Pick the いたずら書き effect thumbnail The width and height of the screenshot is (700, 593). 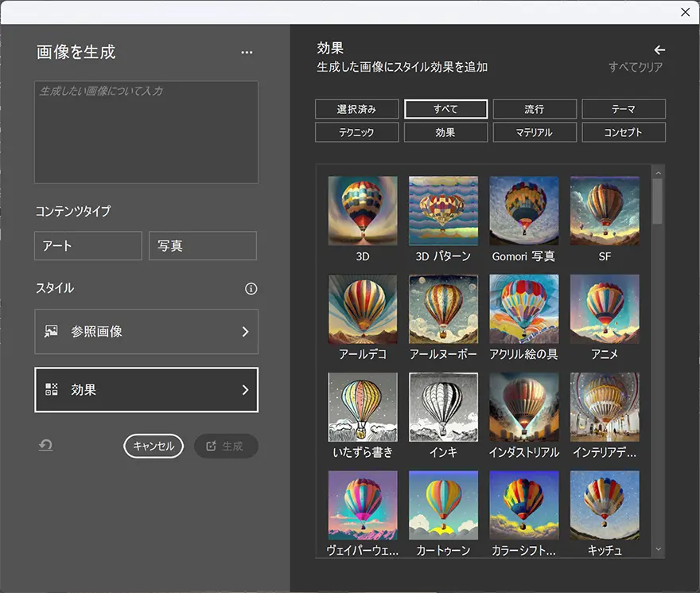coord(363,407)
